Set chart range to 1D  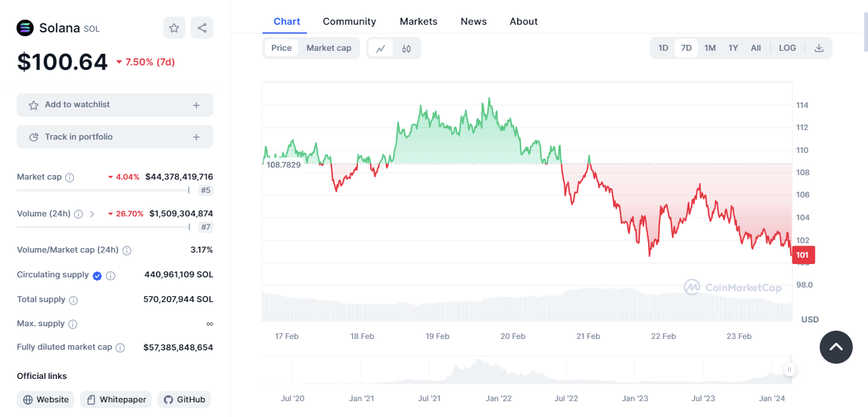[663, 48]
